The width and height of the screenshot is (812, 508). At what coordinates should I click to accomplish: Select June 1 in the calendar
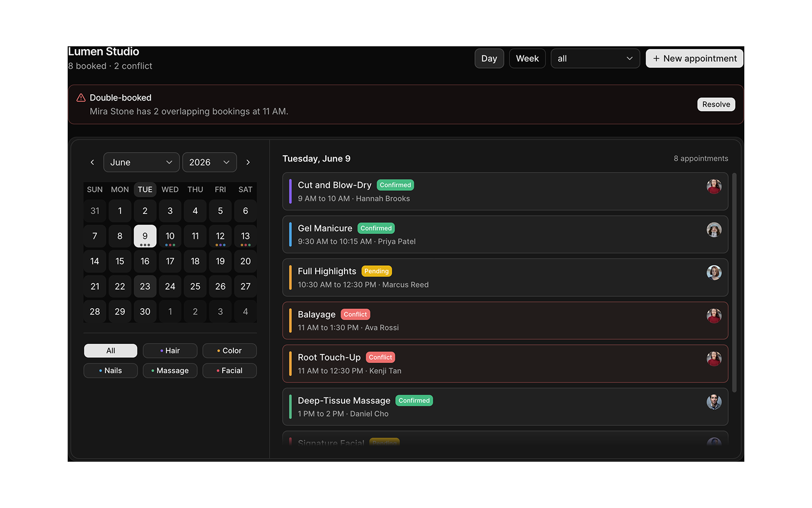point(120,211)
